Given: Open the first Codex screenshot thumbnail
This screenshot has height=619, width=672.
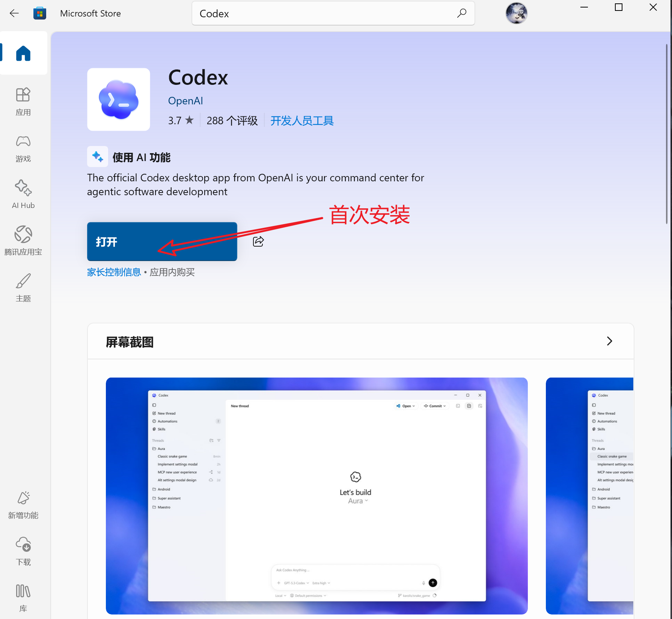Looking at the screenshot, I should point(317,496).
